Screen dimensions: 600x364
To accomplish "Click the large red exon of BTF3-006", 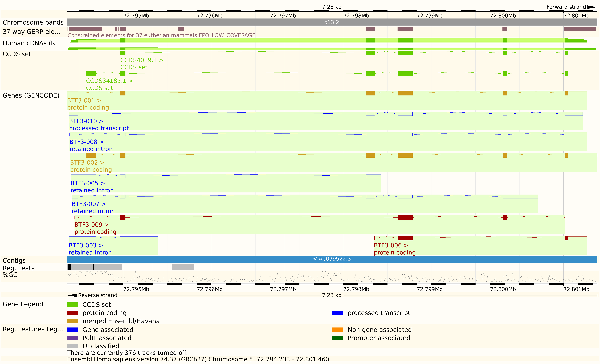I will (x=405, y=238).
